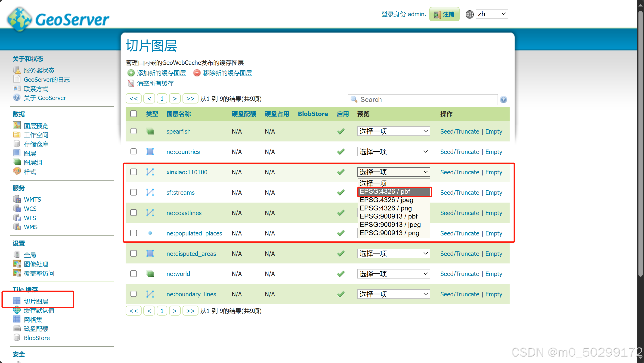Image resolution: width=644 pixels, height=363 pixels.
Task: Open the preview dropdown for ne:countries
Action: coord(393,152)
